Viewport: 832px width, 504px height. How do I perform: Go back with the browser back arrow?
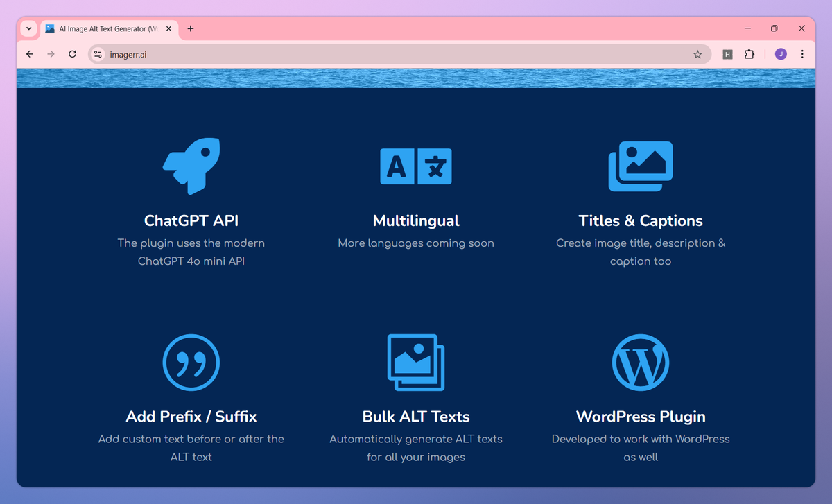click(x=29, y=54)
